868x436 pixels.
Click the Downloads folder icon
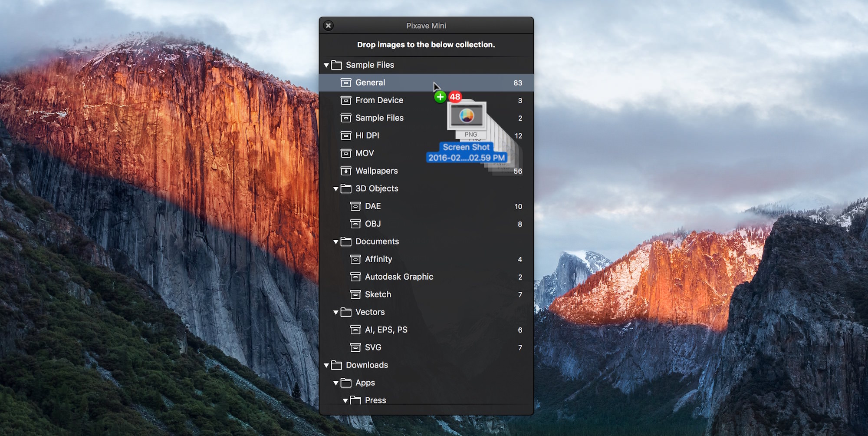point(336,365)
